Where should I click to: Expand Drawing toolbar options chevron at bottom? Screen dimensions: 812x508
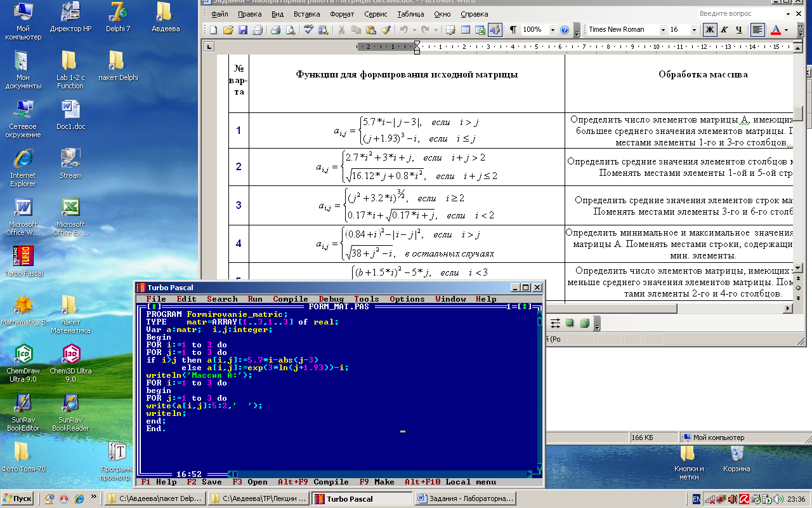click(596, 324)
